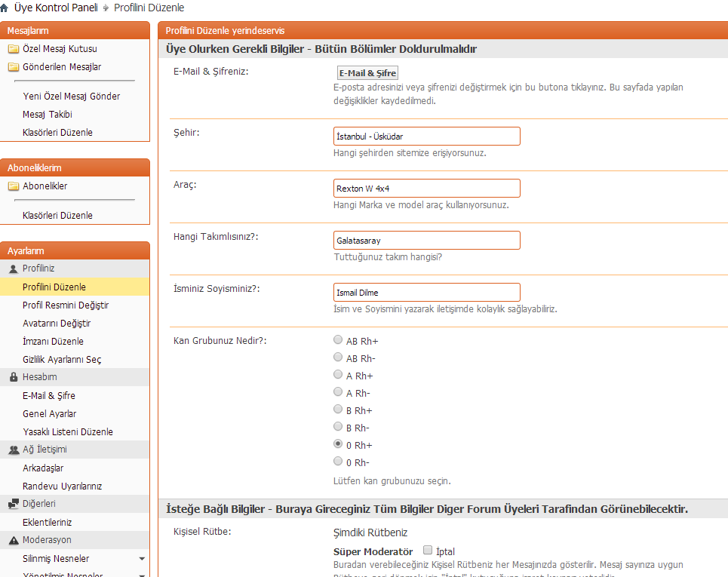Collapse the Ayarlarım panel header
Image resolution: width=728 pixels, height=577 pixels.
coord(75,250)
